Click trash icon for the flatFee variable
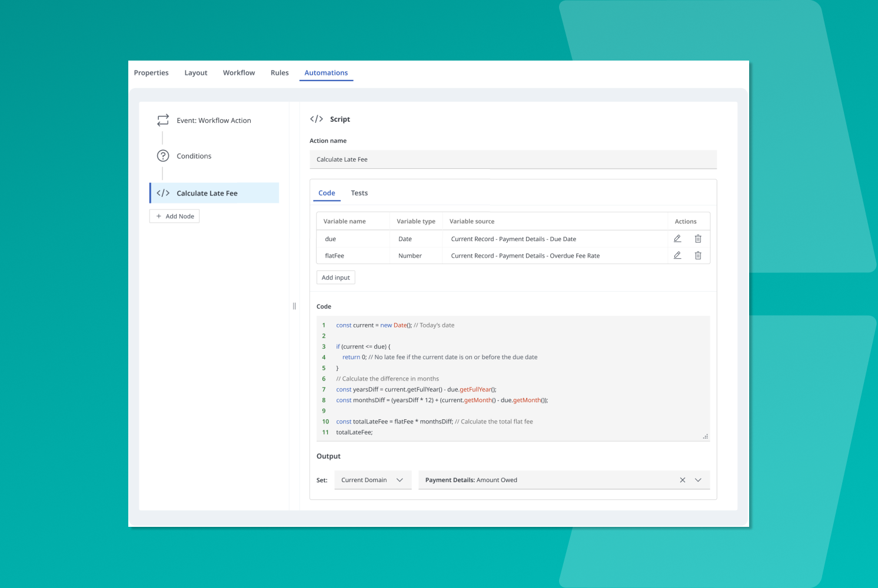The height and width of the screenshot is (588, 878). (698, 255)
